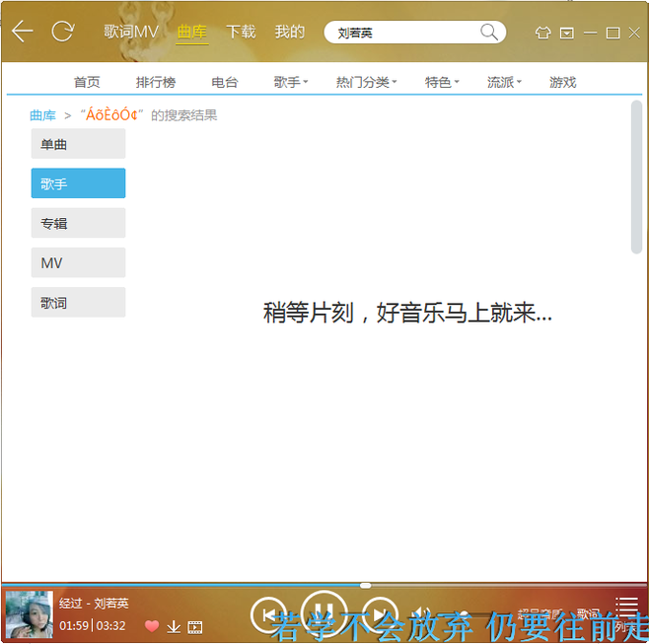Click the album cover thumbnail
This screenshot has height=644, width=649.
point(29,614)
